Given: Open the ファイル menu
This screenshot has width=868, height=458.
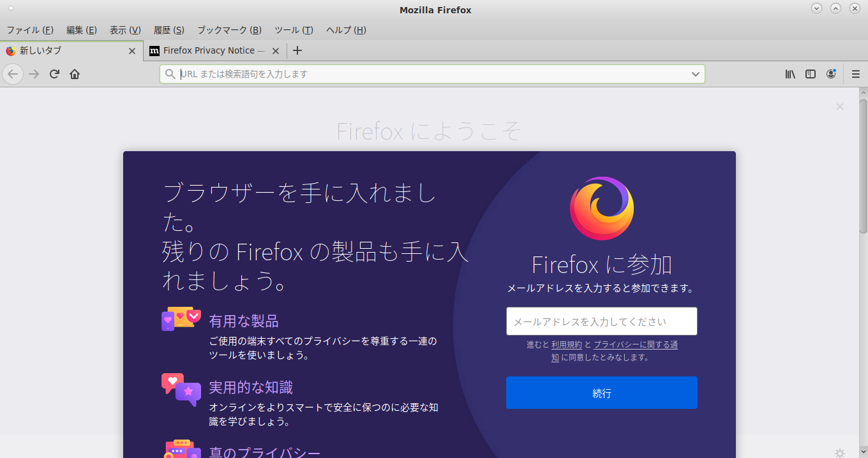Looking at the screenshot, I should click(30, 30).
